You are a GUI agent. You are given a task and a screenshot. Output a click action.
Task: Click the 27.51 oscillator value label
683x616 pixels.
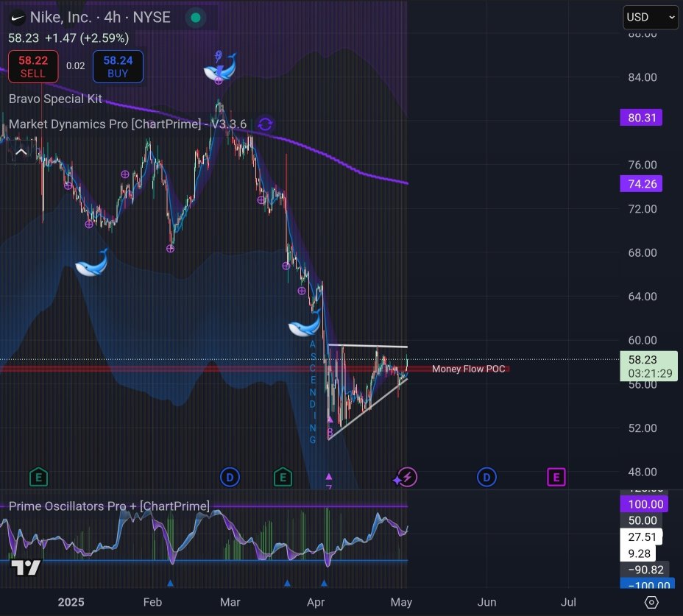[x=641, y=537]
